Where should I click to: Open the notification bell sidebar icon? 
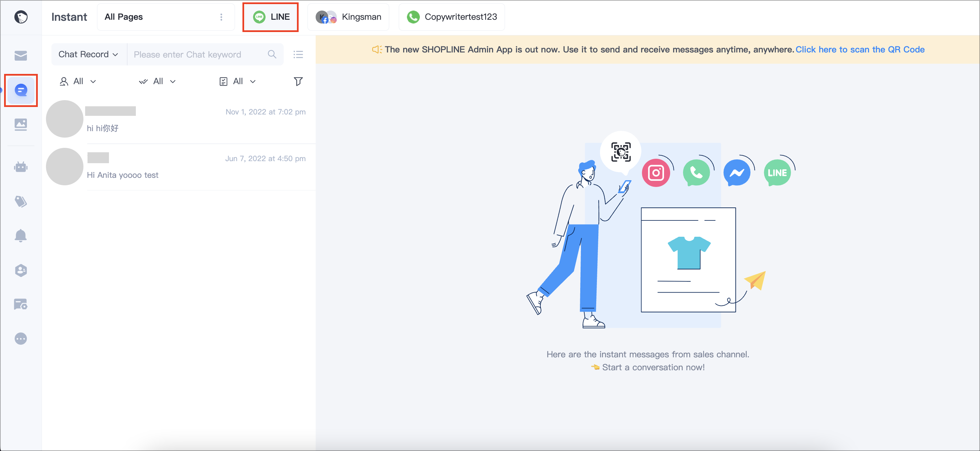coord(21,236)
